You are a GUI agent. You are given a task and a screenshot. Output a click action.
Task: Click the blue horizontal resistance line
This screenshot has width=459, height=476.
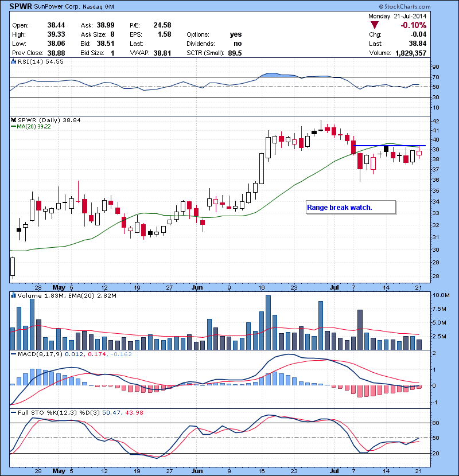389,146
